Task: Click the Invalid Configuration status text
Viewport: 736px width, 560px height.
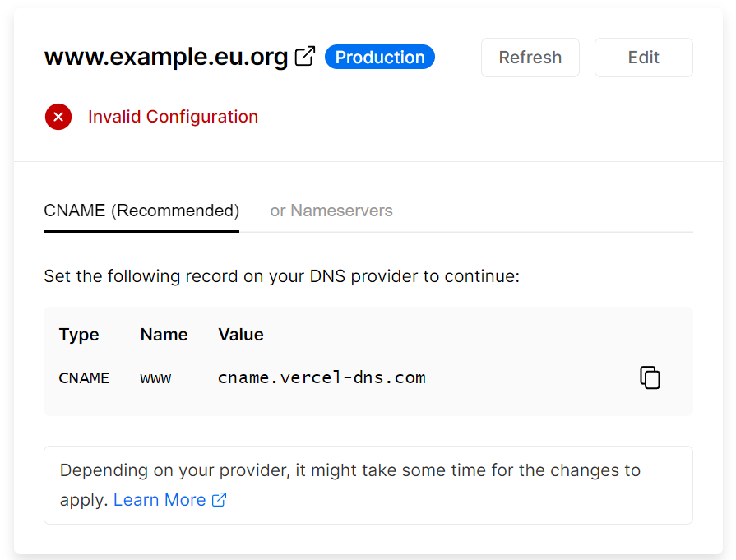Action: (x=174, y=117)
